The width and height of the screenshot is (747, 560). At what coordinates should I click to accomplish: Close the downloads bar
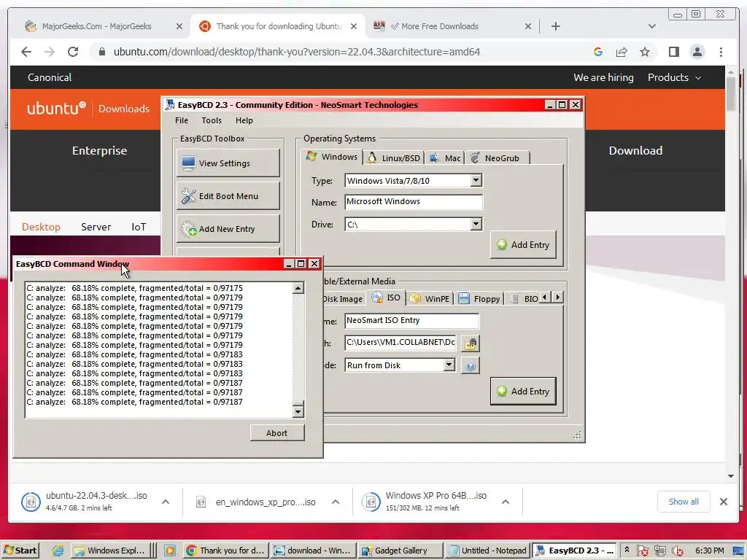pyautogui.click(x=723, y=502)
